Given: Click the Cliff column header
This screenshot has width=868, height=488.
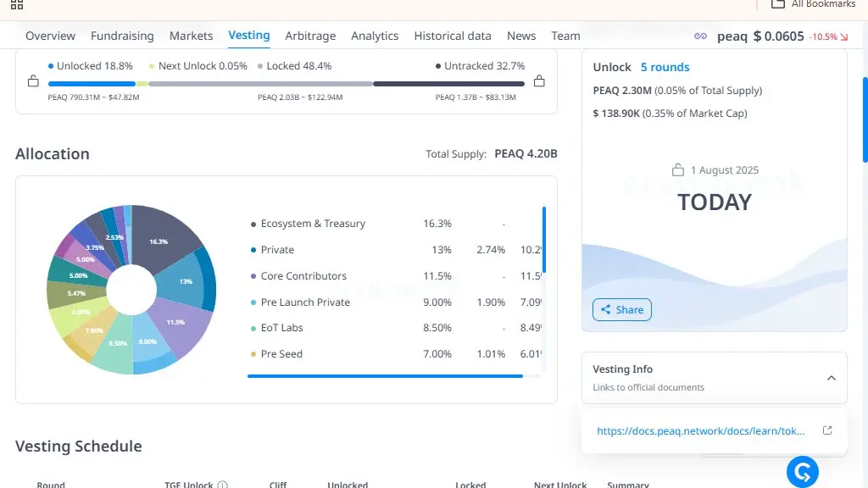Looking at the screenshot, I should coord(278,485).
